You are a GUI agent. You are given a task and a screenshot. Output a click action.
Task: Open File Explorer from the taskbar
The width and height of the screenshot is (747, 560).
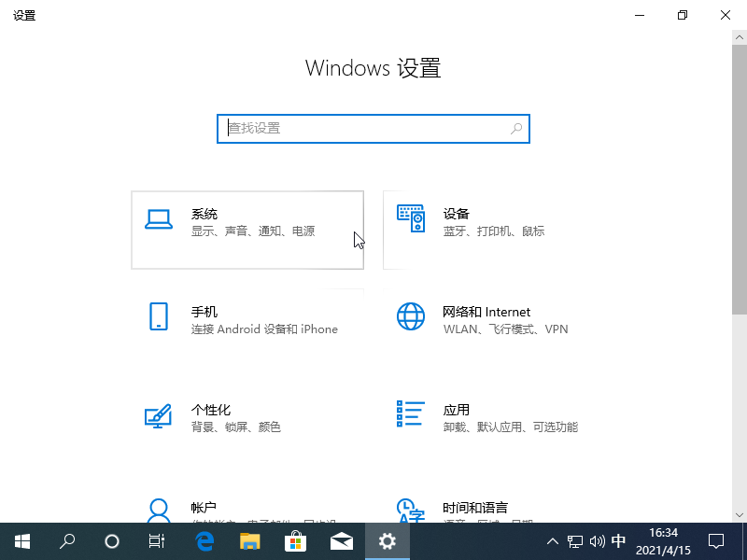coord(250,541)
